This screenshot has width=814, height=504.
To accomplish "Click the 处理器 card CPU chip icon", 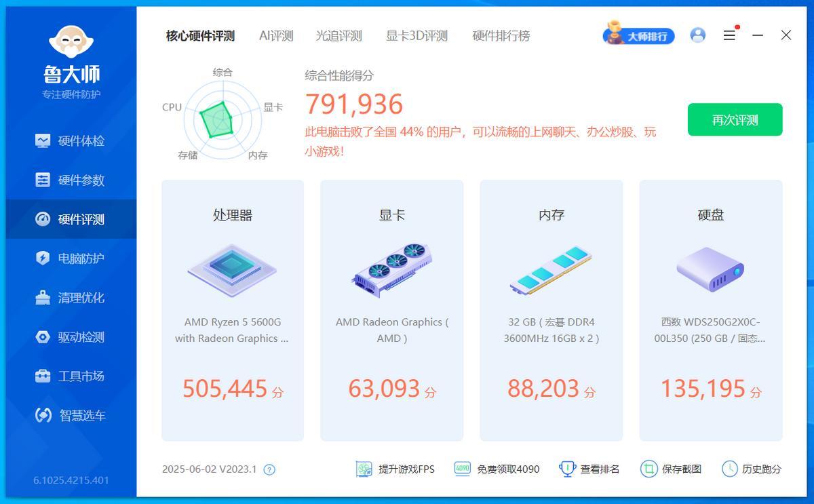I will pyautogui.click(x=233, y=269).
